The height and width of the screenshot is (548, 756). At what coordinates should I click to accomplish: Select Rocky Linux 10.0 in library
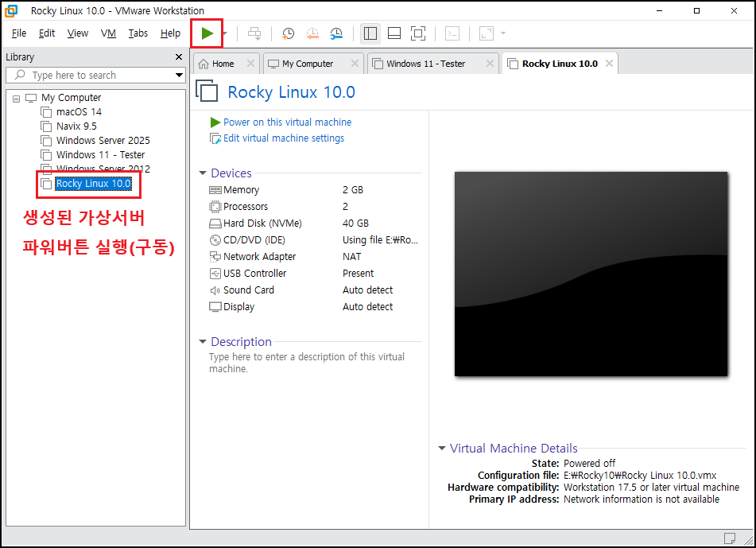pyautogui.click(x=94, y=184)
